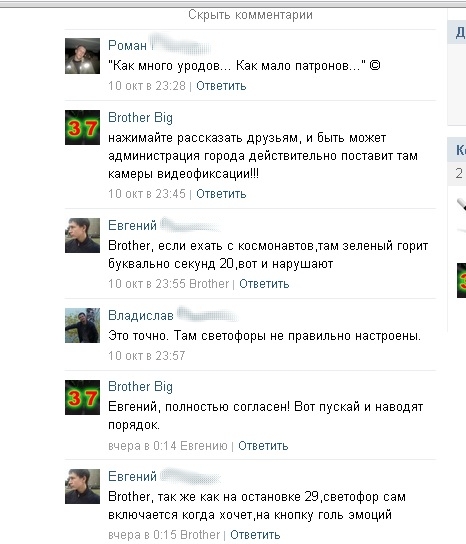Follow the Brother link after 23:55
The height and width of the screenshot is (544, 466).
[x=209, y=284]
